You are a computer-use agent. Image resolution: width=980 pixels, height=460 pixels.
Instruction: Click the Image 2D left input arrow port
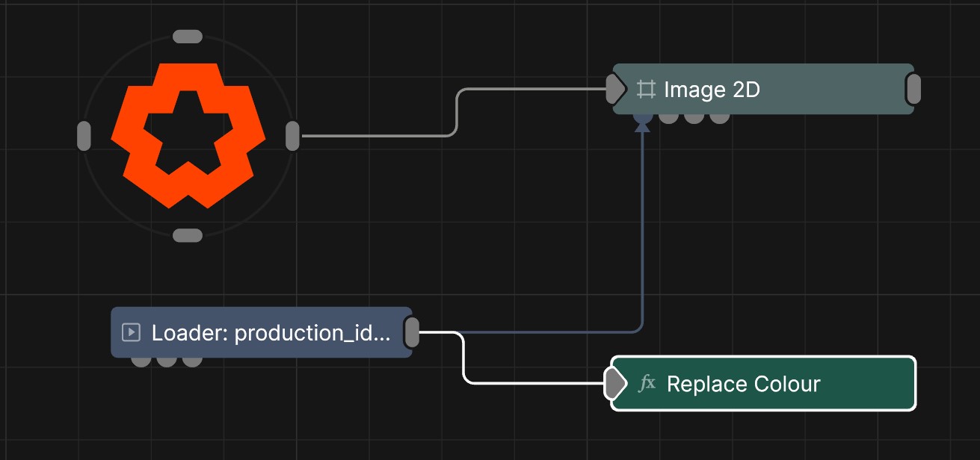coord(615,90)
